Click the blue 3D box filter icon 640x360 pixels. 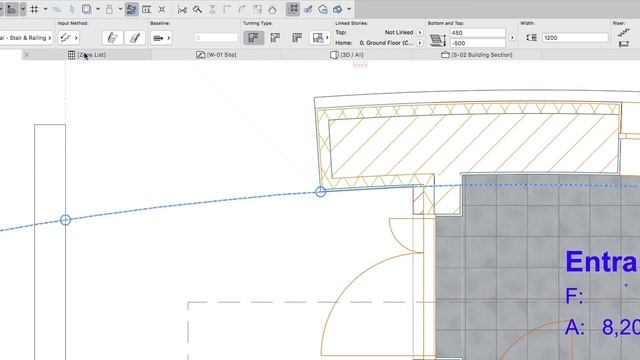point(338,9)
